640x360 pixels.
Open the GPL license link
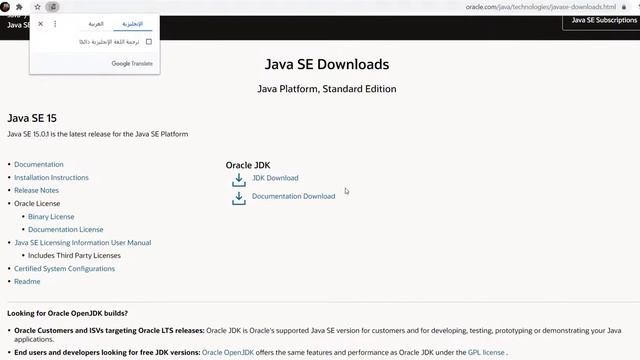point(486,352)
